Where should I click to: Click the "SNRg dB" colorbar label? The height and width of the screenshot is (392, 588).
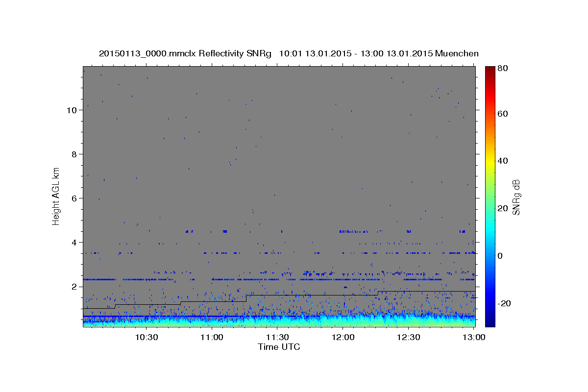[x=516, y=197]
